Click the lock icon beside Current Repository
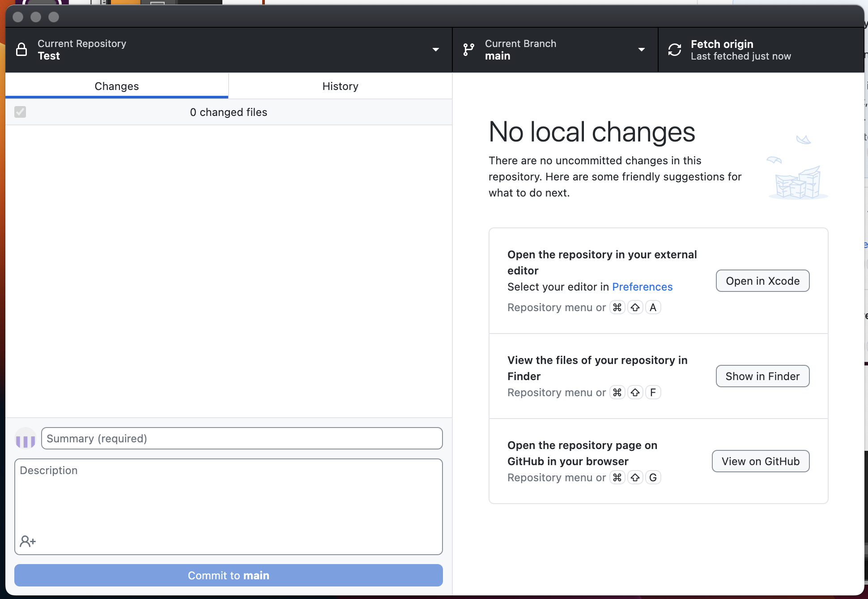 [21, 49]
